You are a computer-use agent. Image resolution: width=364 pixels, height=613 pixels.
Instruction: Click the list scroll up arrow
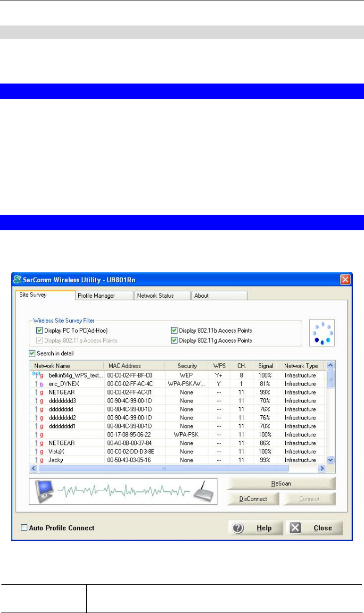(331, 365)
